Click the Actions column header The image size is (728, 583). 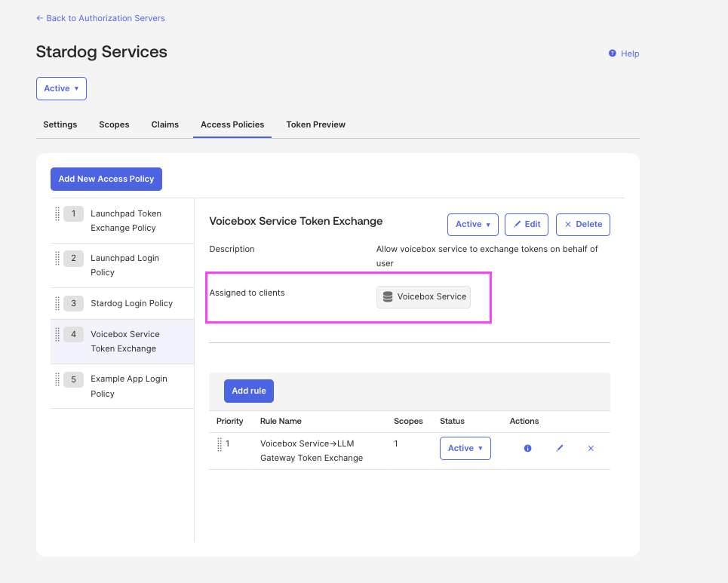click(x=524, y=421)
